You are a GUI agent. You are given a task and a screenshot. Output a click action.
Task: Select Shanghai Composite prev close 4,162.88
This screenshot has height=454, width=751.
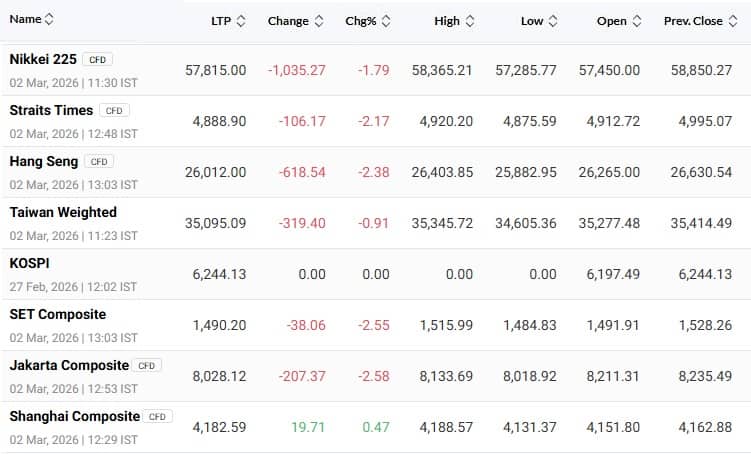point(705,427)
